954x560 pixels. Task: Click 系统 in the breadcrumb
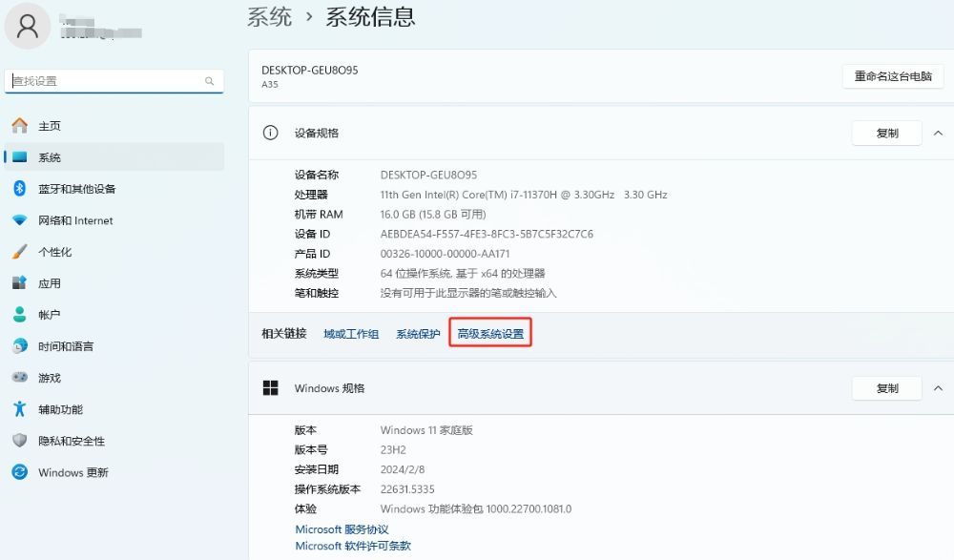click(270, 16)
